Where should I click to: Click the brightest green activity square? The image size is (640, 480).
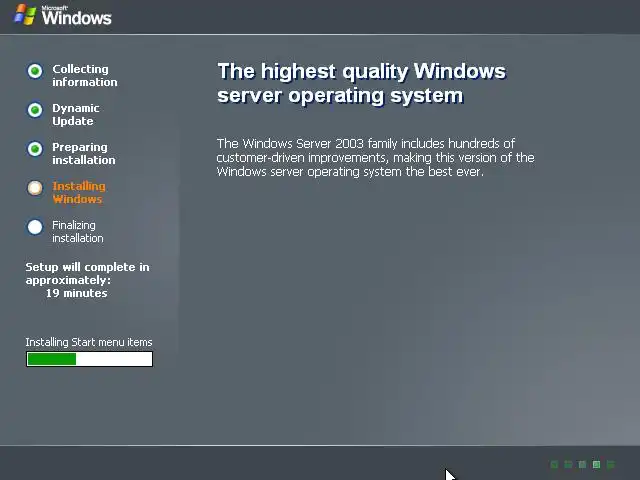pos(596,464)
